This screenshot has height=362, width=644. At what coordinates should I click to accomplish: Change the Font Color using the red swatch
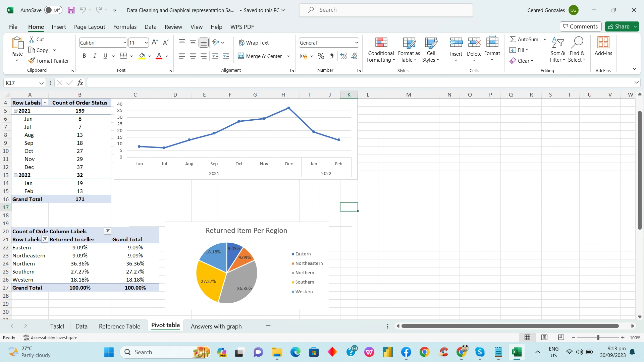point(159,56)
